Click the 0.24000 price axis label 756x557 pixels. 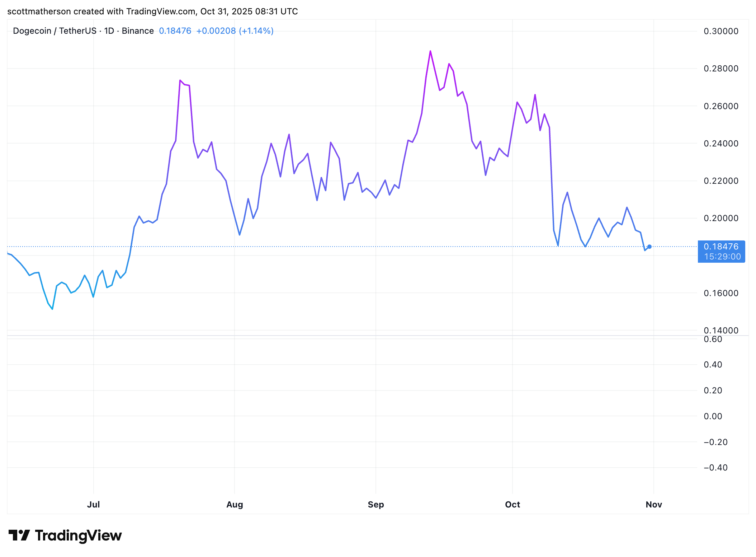pos(721,144)
